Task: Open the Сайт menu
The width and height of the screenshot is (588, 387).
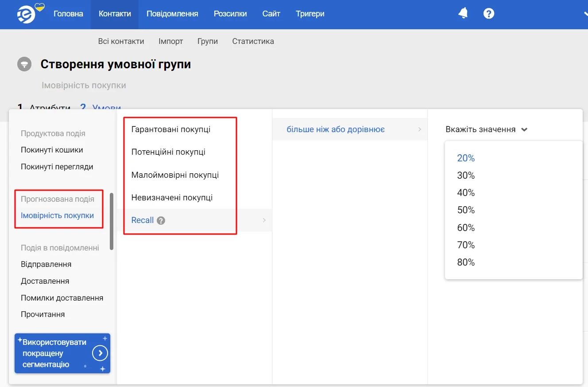Action: 271,14
